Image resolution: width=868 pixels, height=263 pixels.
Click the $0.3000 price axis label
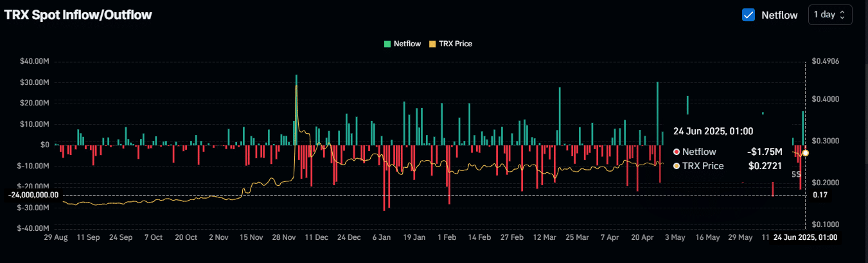click(x=826, y=141)
